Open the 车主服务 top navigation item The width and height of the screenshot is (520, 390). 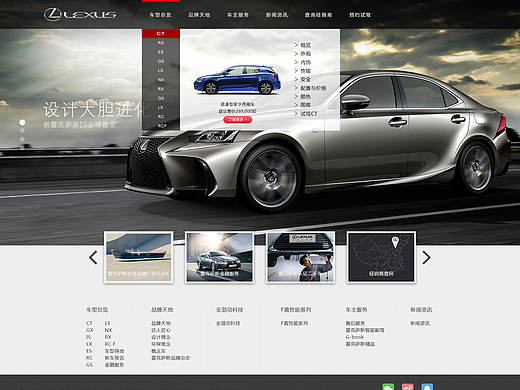click(x=238, y=15)
